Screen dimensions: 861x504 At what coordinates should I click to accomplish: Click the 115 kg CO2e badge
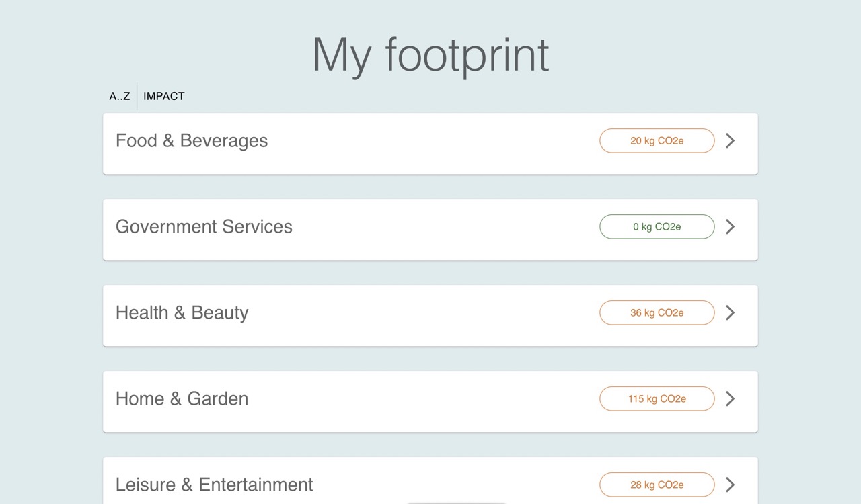[x=657, y=398]
